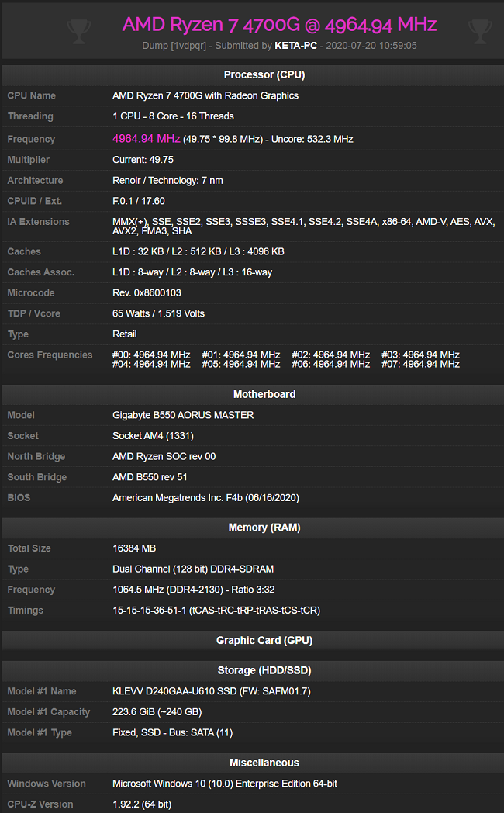Click the 'Model #1 Capacity' row label
The width and height of the screenshot is (504, 813).
[x=49, y=712]
